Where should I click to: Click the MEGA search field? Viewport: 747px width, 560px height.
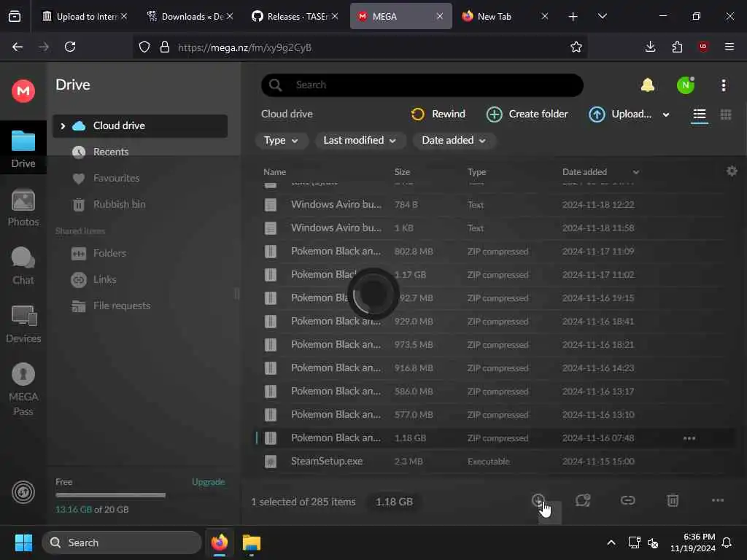point(422,85)
